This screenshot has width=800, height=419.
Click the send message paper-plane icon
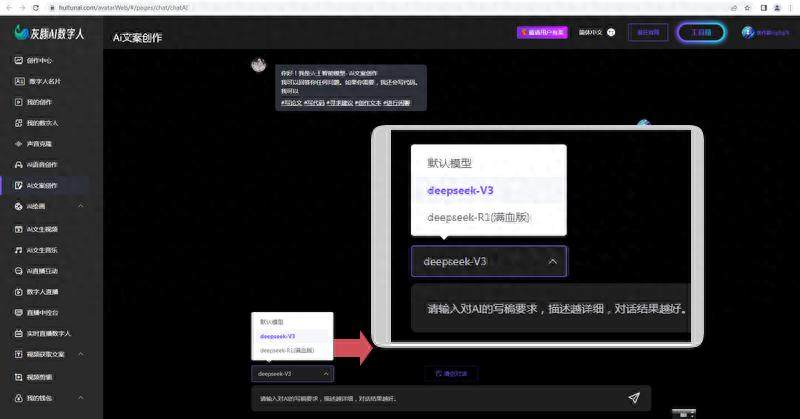634,398
